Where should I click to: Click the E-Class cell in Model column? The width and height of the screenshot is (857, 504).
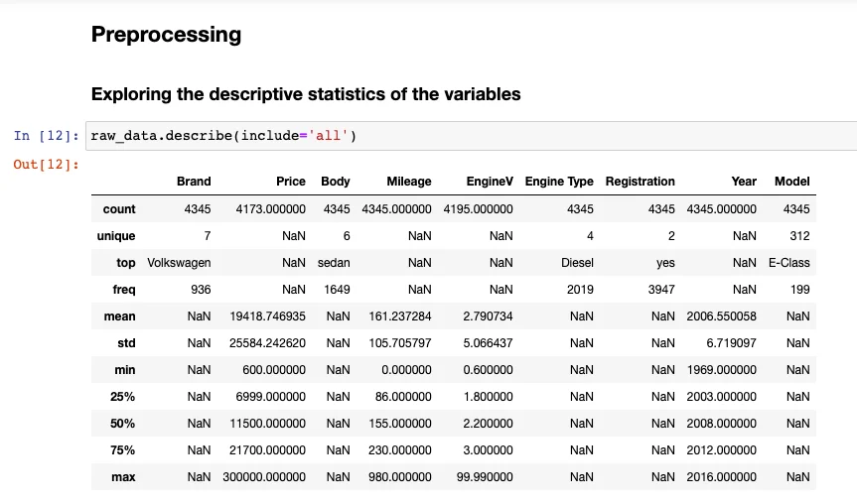tap(788, 263)
